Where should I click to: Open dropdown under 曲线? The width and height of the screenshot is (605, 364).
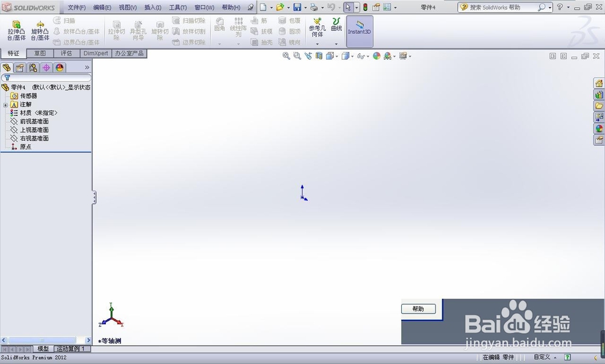tap(336, 44)
